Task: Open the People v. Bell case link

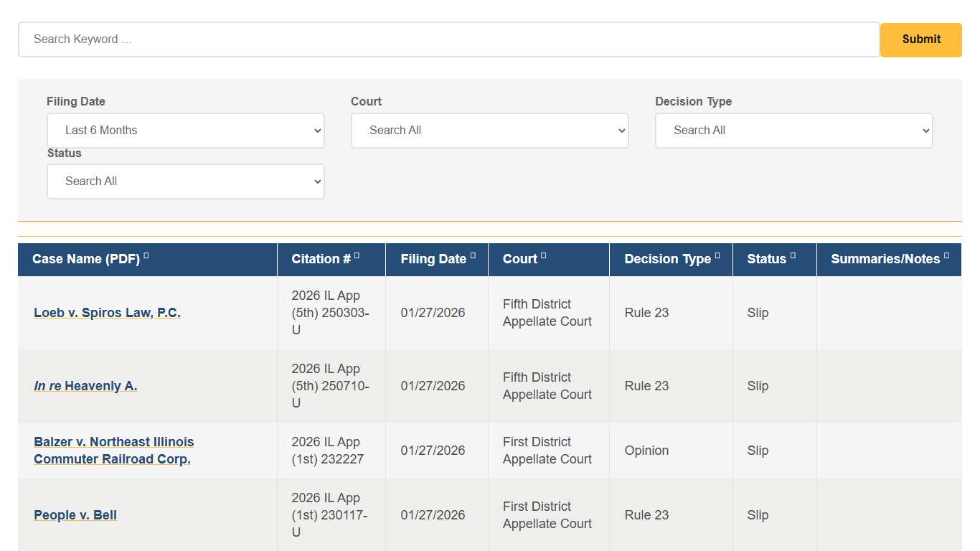Action: click(75, 515)
